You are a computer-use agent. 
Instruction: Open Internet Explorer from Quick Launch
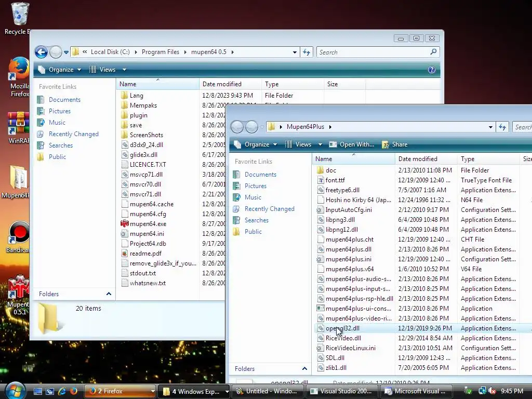click(62, 391)
